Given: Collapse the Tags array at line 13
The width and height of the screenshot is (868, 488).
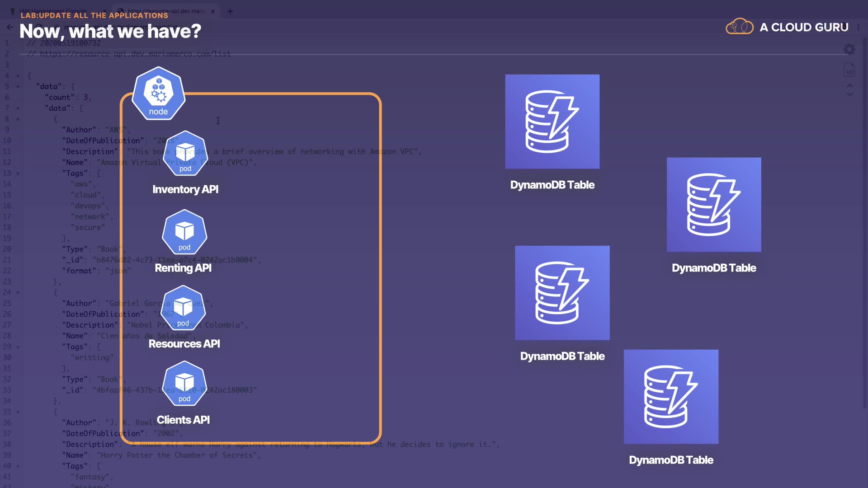Looking at the screenshot, I should (x=18, y=174).
